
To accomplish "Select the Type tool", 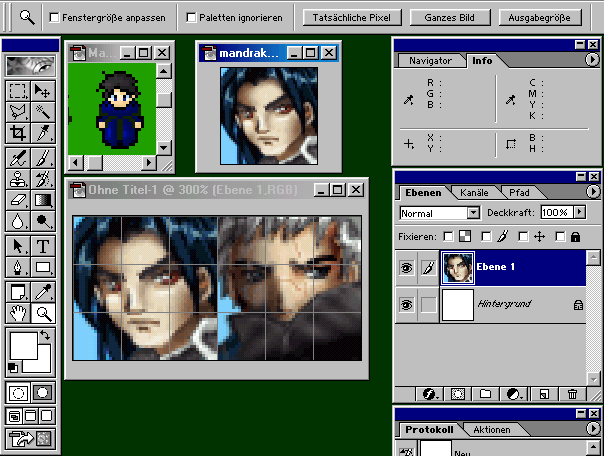I will click(43, 246).
